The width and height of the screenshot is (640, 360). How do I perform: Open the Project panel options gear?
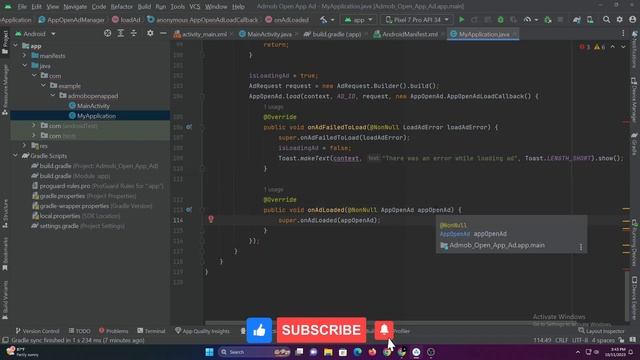(150, 33)
